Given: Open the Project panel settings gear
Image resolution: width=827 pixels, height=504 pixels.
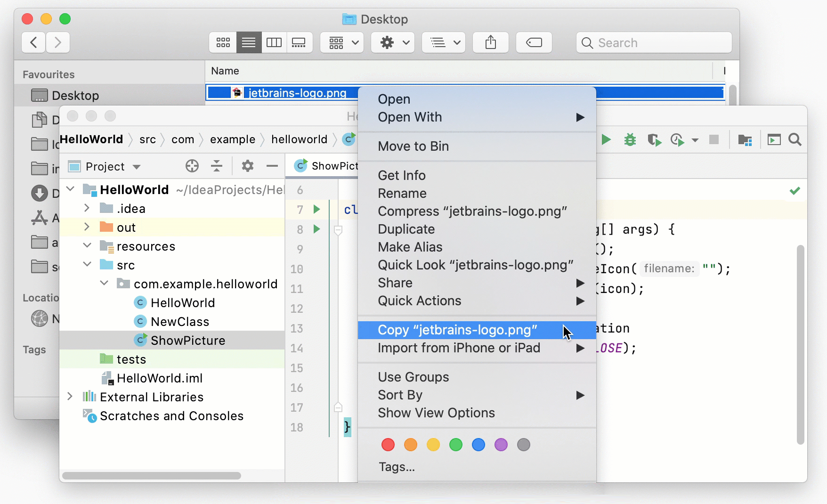Looking at the screenshot, I should (247, 166).
